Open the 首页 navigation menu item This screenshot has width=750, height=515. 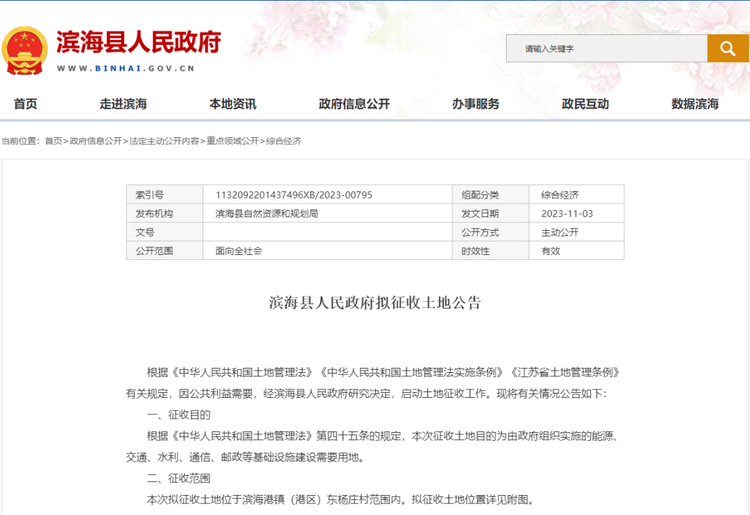click(25, 104)
